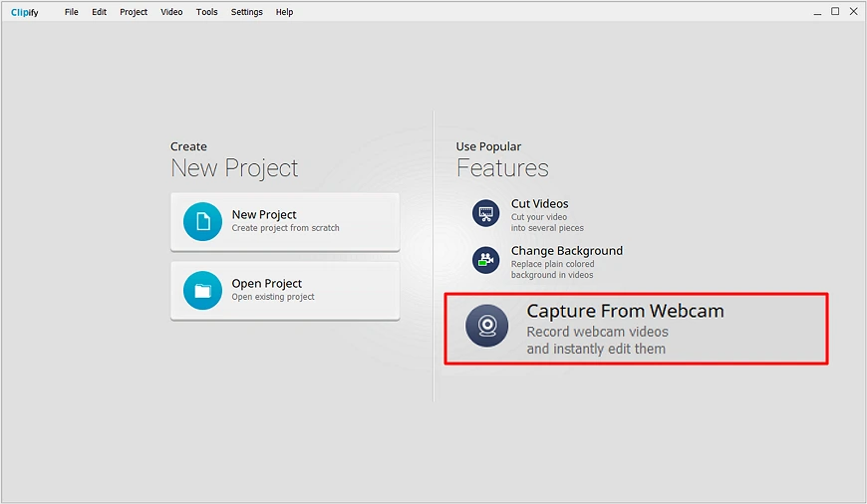Open the Settings menu

pyautogui.click(x=246, y=12)
